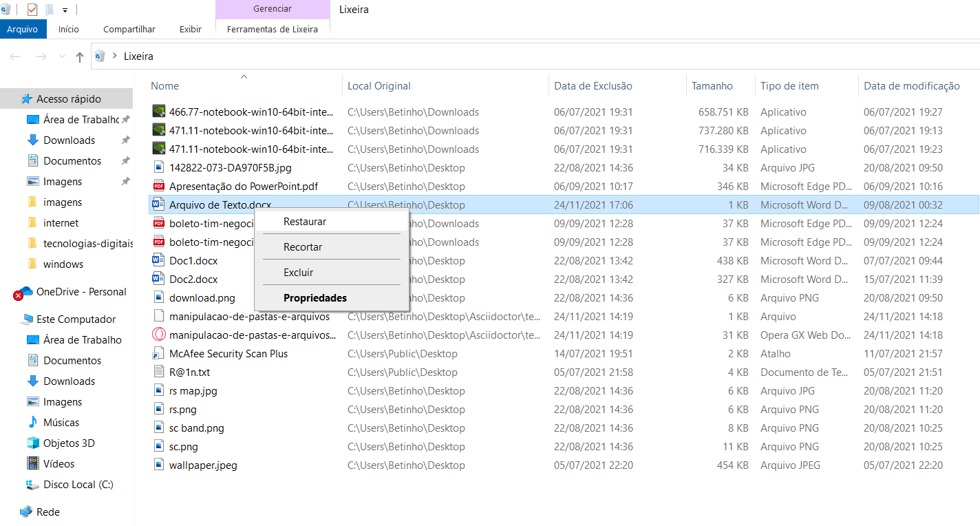
Task: Click the New Folder icon in quick access toolbar
Action: [49, 10]
